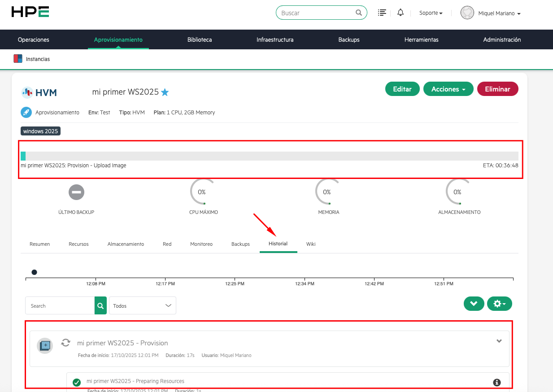Click the sync icon beside the Provision entry
This screenshot has height=392, width=553.
(x=65, y=342)
